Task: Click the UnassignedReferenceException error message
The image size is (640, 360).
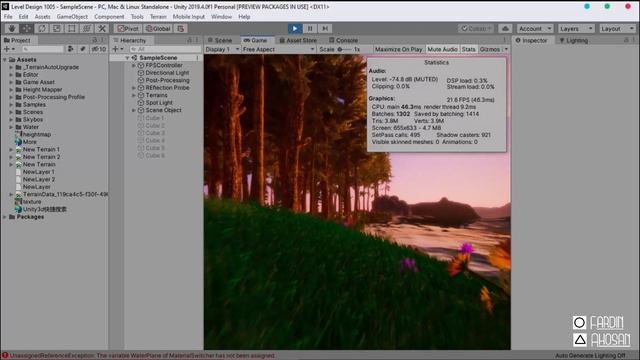Action: [x=142, y=356]
